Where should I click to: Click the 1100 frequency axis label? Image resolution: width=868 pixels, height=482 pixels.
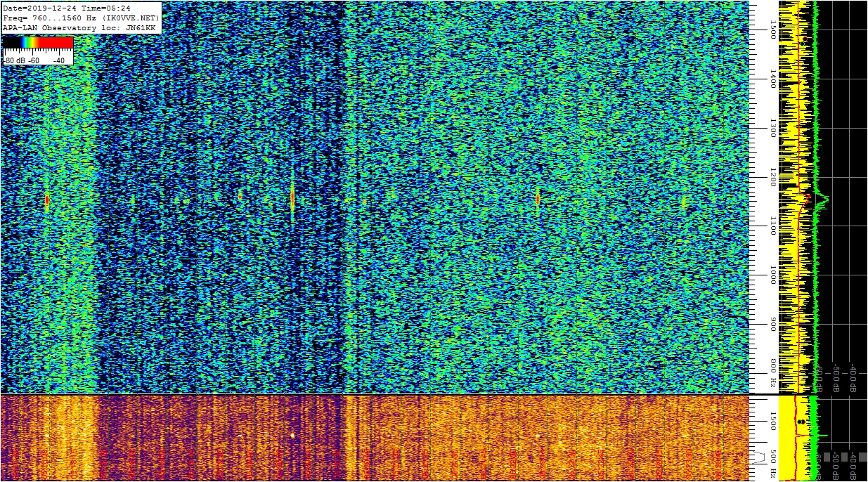pyautogui.click(x=772, y=226)
